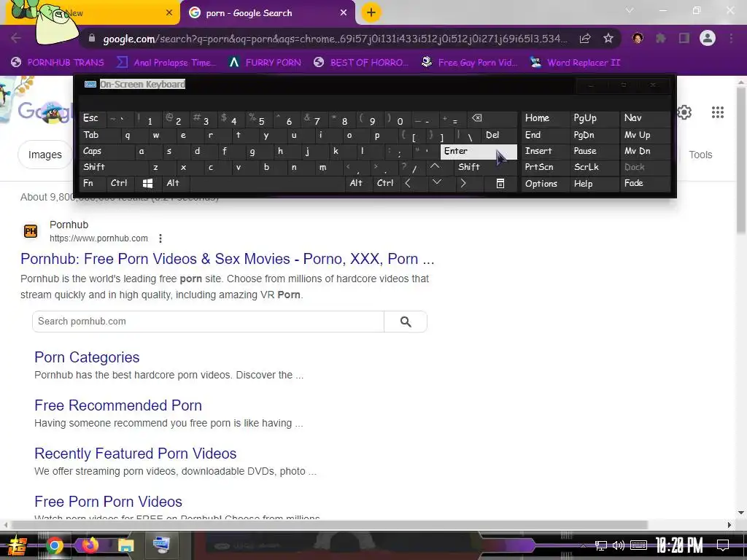Click the right arrow key on On-Screen Keyboard

463,183
